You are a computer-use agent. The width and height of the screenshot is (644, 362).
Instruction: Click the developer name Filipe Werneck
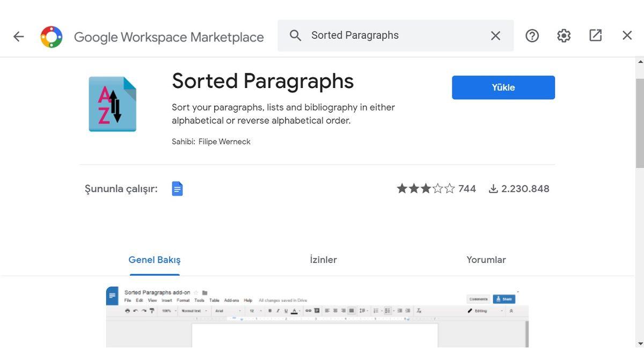click(x=224, y=141)
